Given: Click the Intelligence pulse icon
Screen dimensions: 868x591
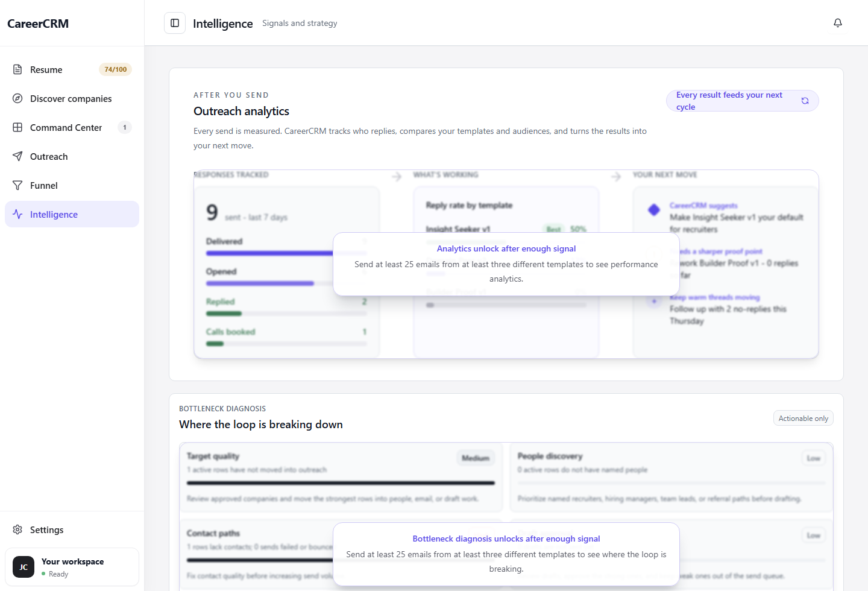Looking at the screenshot, I should pos(17,214).
